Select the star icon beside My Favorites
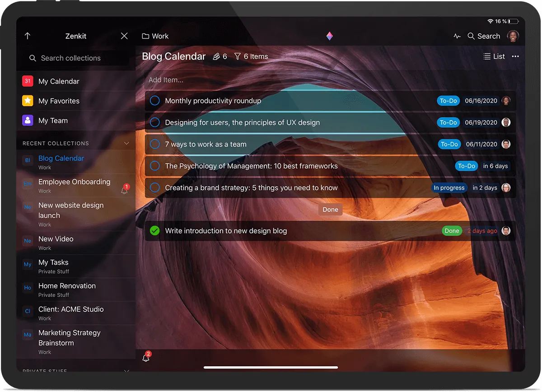 pos(27,101)
